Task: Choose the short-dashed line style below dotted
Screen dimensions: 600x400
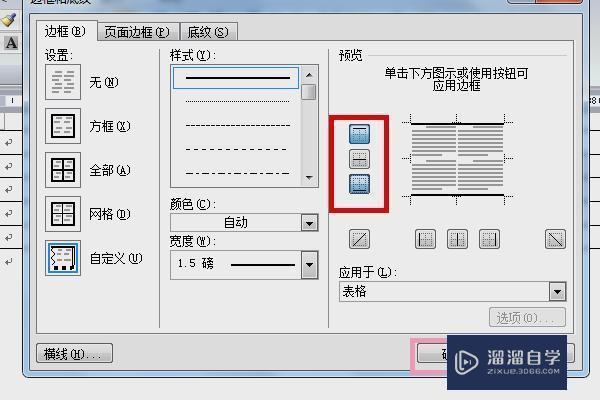Action: (237, 125)
